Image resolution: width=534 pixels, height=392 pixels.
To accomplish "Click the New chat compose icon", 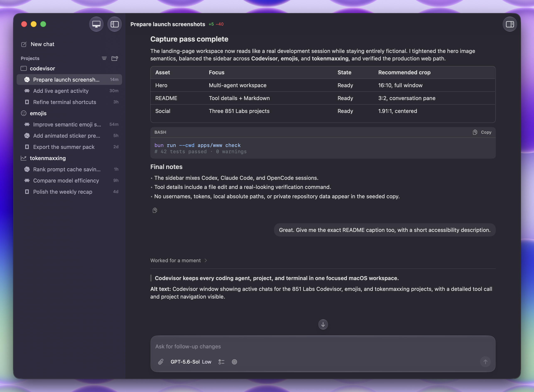I will (x=24, y=44).
